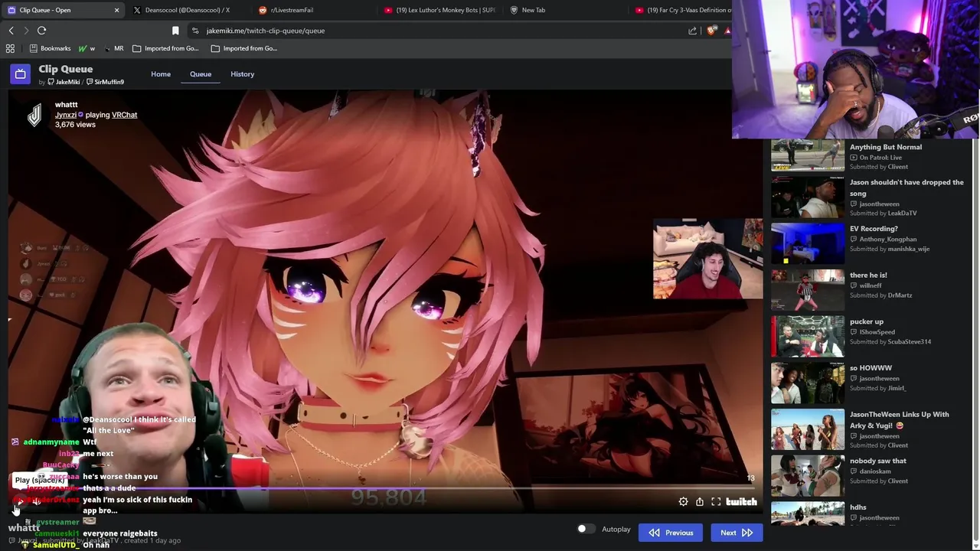Click the video player share icon
980x551 pixels.
point(700,502)
